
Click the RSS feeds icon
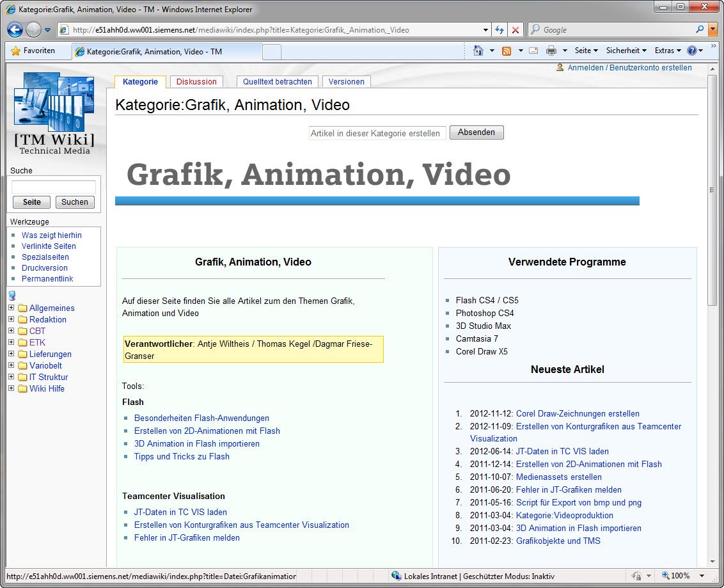point(507,51)
